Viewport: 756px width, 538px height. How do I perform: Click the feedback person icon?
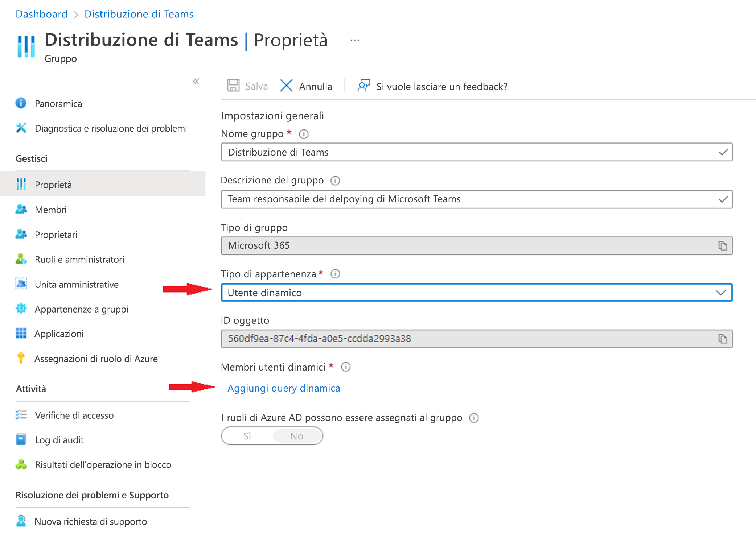click(363, 86)
